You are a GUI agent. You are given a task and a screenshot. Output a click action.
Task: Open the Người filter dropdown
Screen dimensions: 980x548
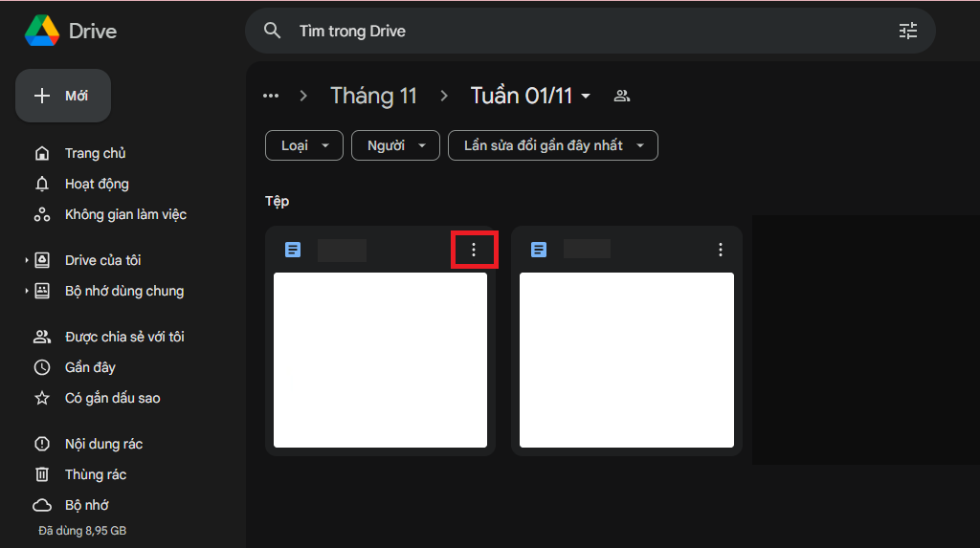[x=395, y=145]
